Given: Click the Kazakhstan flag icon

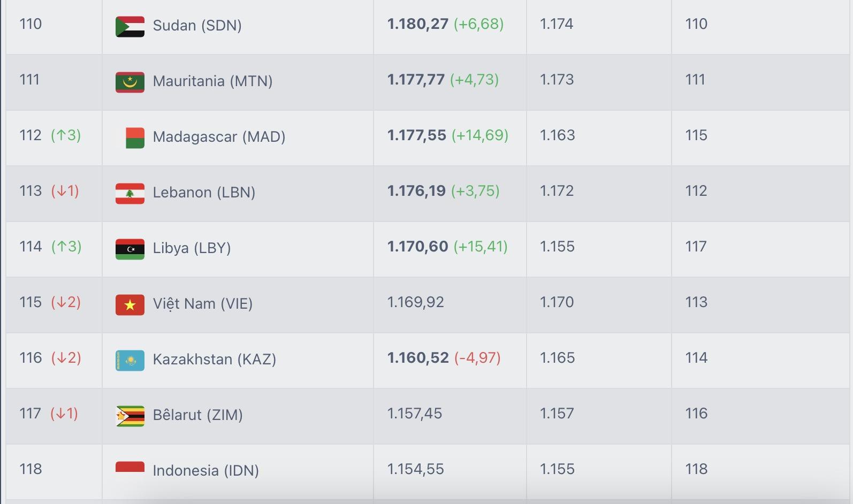Looking at the screenshot, I should (130, 360).
